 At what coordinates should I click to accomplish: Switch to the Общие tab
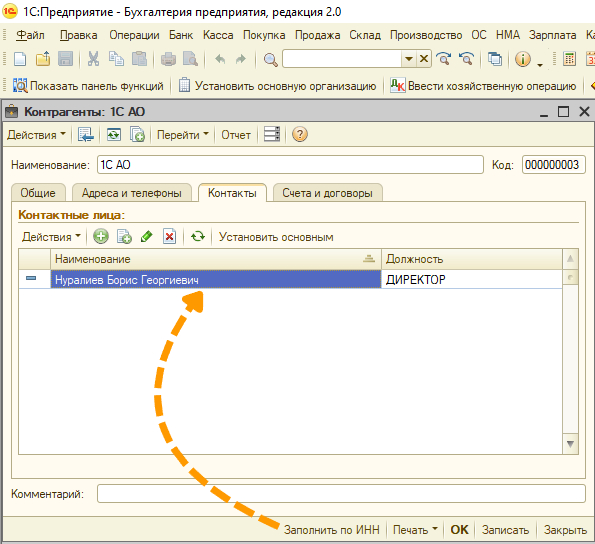(x=38, y=193)
